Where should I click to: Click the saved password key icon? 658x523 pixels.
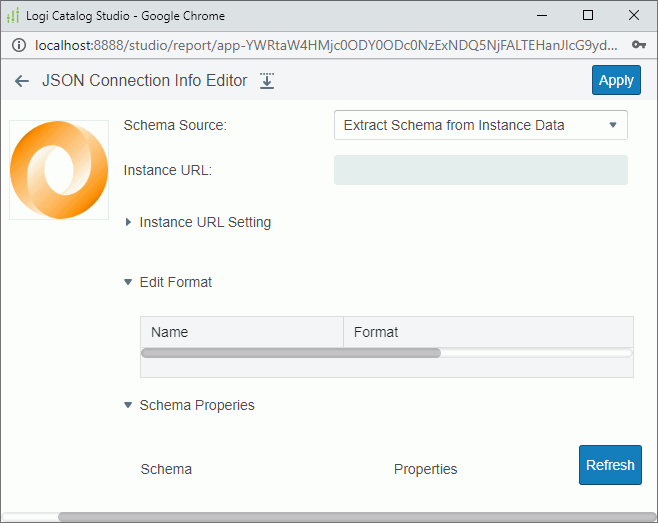(639, 45)
